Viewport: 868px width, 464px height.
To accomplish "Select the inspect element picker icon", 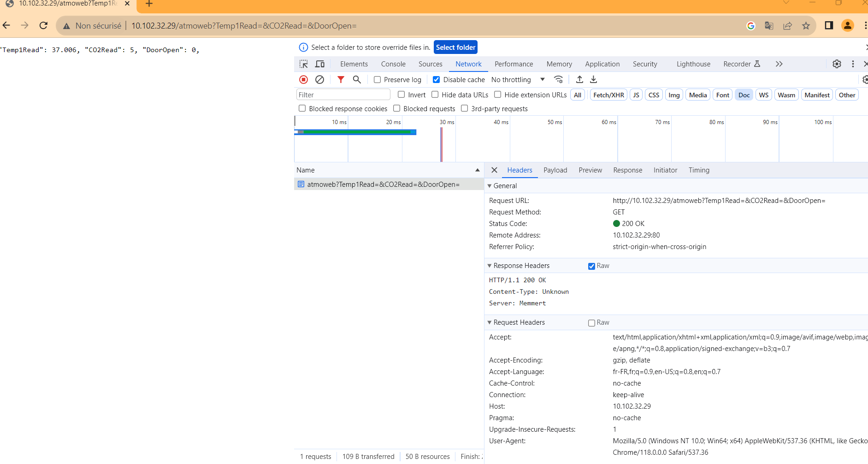I will click(304, 64).
